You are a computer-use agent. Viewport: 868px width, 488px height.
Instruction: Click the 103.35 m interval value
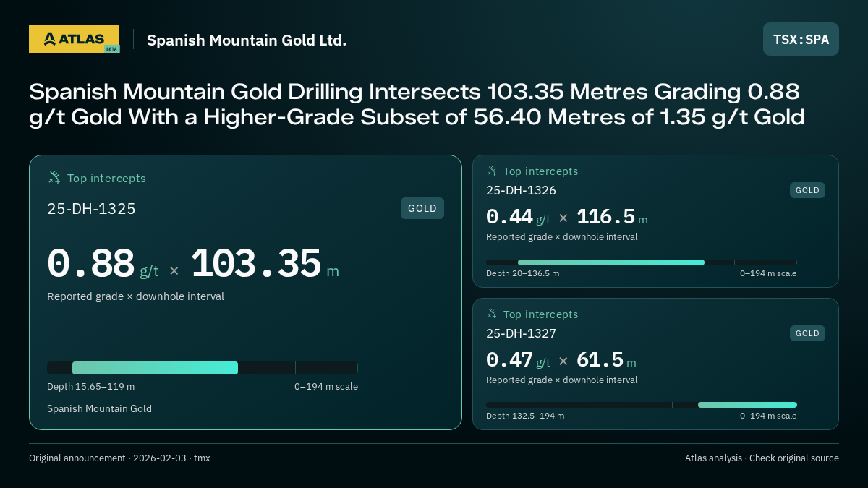[x=265, y=264]
